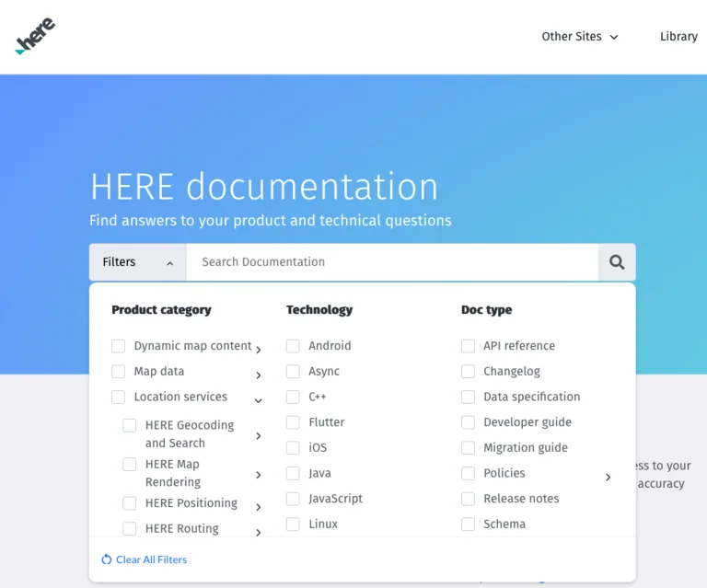Check the Dynamic map content checkbox
Image resolution: width=707 pixels, height=588 pixels.
[x=118, y=346]
